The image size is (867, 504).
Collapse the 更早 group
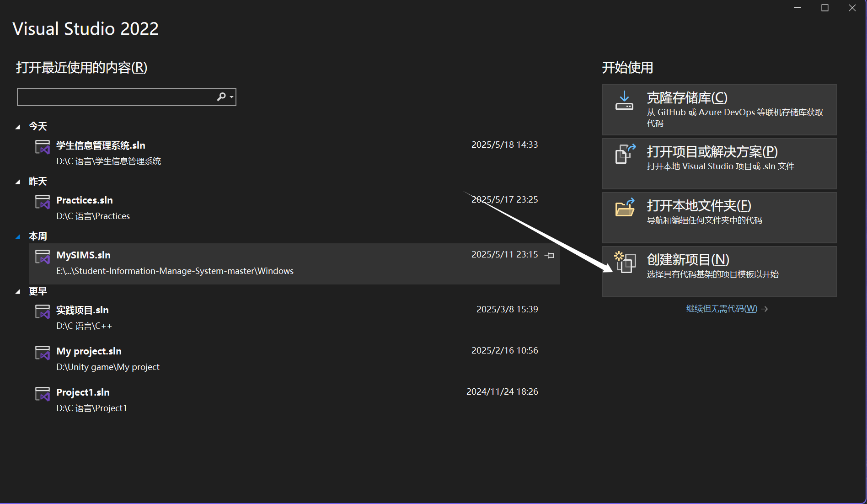[x=18, y=291]
